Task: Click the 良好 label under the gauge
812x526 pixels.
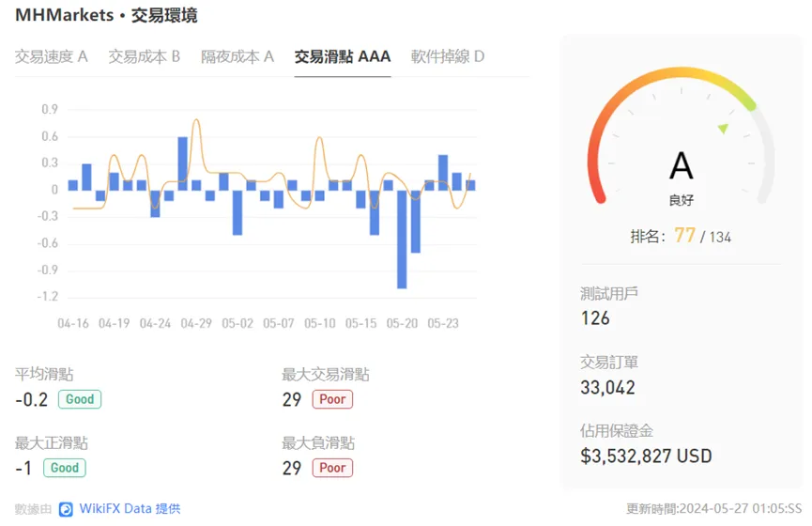Action: pos(681,200)
